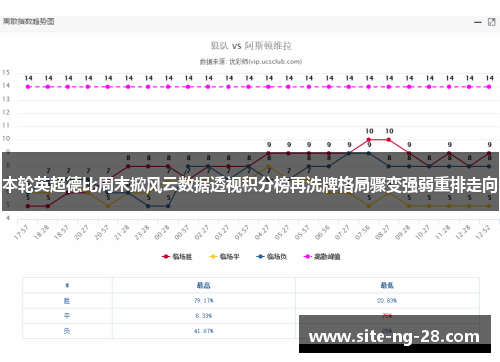
Task: Click the 最高 table column header
Action: coord(203,285)
